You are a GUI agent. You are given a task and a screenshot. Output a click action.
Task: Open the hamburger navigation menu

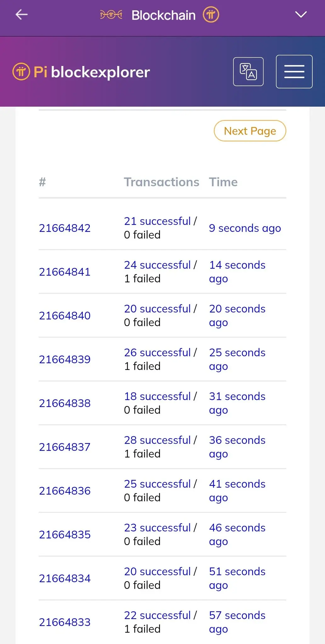point(294,71)
